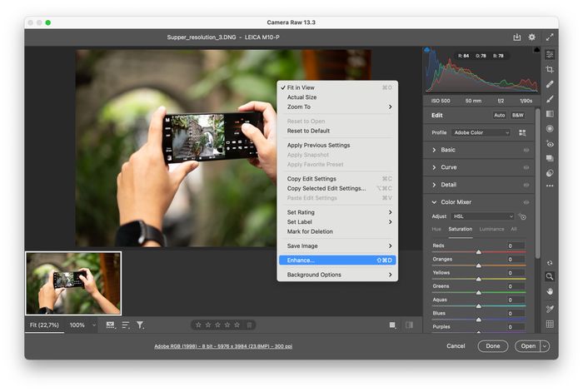
Task: Click the Cancel button
Action: click(456, 346)
